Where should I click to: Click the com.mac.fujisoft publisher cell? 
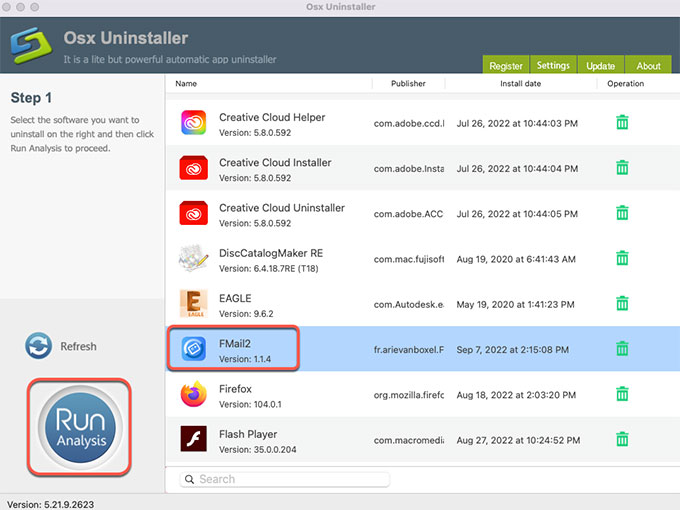(x=409, y=259)
